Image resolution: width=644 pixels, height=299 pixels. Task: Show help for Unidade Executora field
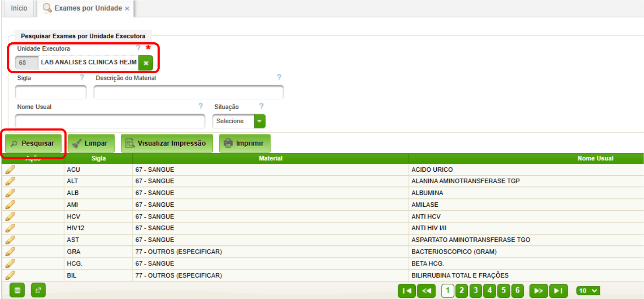point(138,48)
